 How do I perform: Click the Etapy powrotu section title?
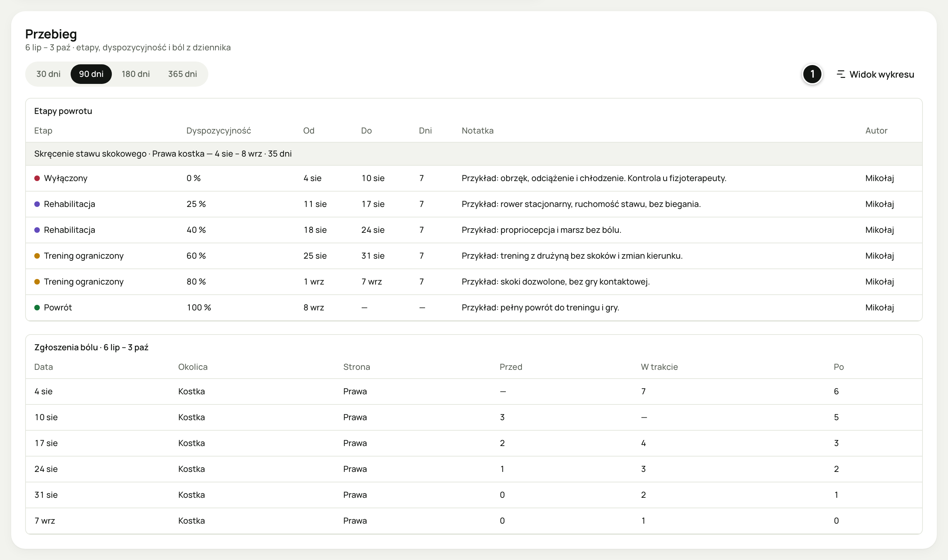(63, 111)
